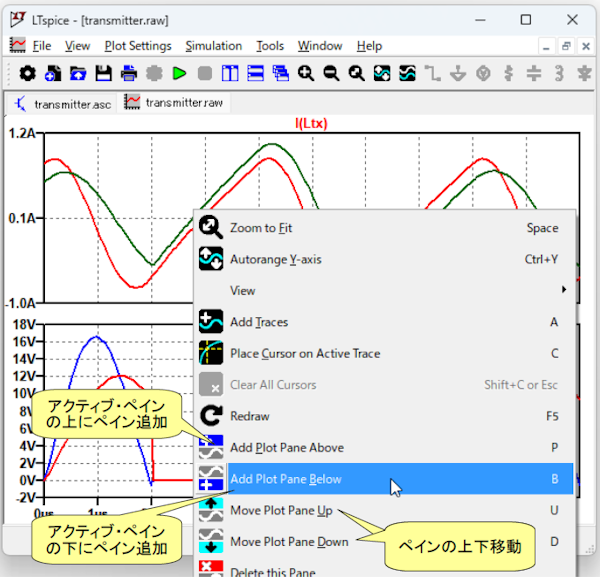The width and height of the screenshot is (600, 584).
Task: Open settings with the gear toolbar icon
Action: click(x=27, y=73)
